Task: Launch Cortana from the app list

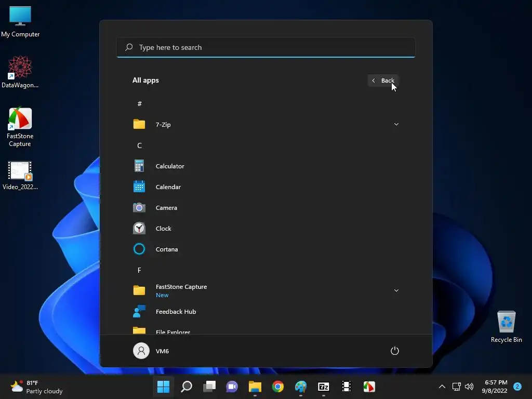Action: [x=266, y=249]
